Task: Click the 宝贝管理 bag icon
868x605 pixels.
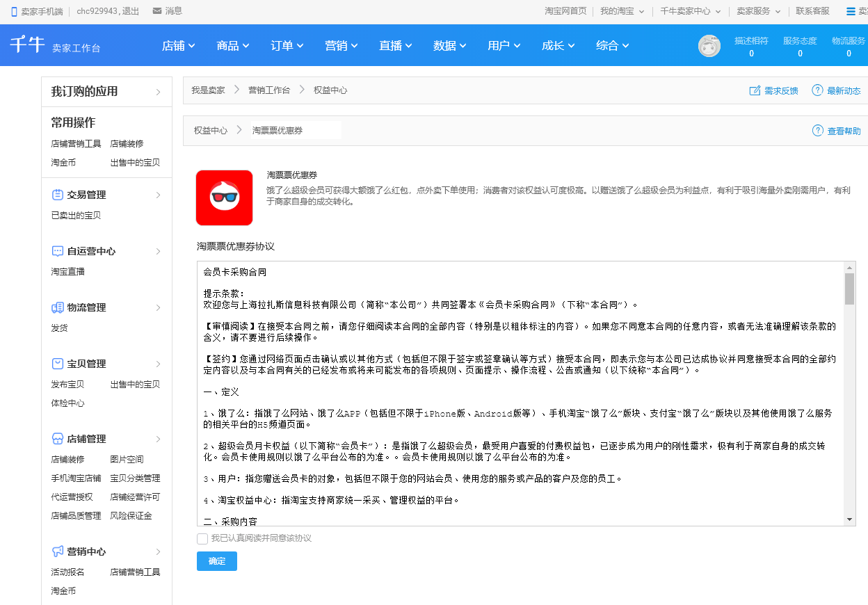Action: point(58,364)
